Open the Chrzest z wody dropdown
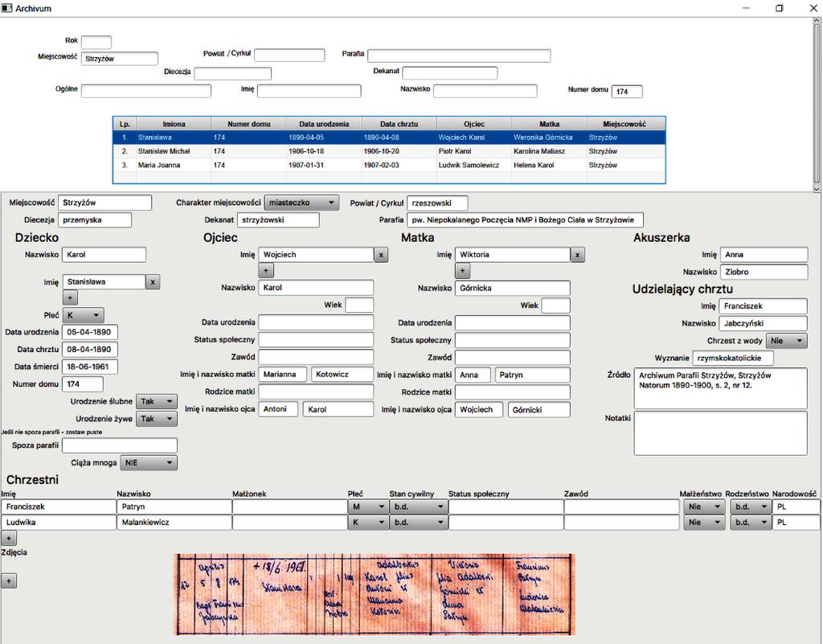The width and height of the screenshot is (823, 644). (786, 341)
